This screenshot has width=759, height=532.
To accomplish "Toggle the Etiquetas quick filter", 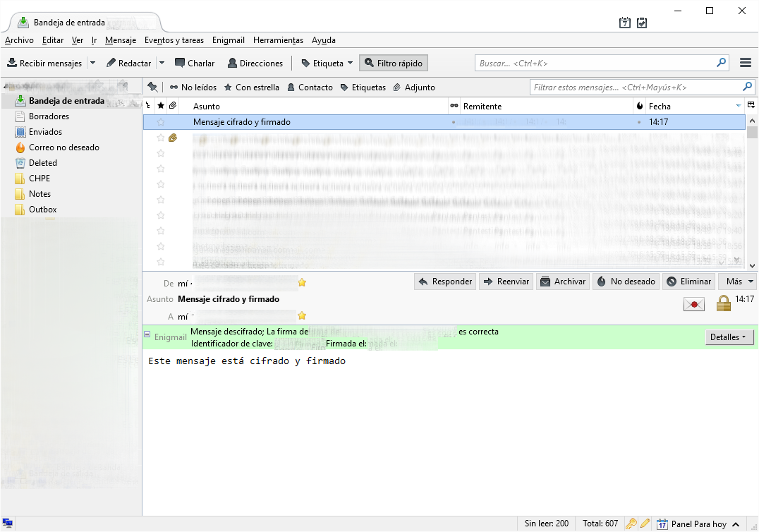I will [363, 87].
